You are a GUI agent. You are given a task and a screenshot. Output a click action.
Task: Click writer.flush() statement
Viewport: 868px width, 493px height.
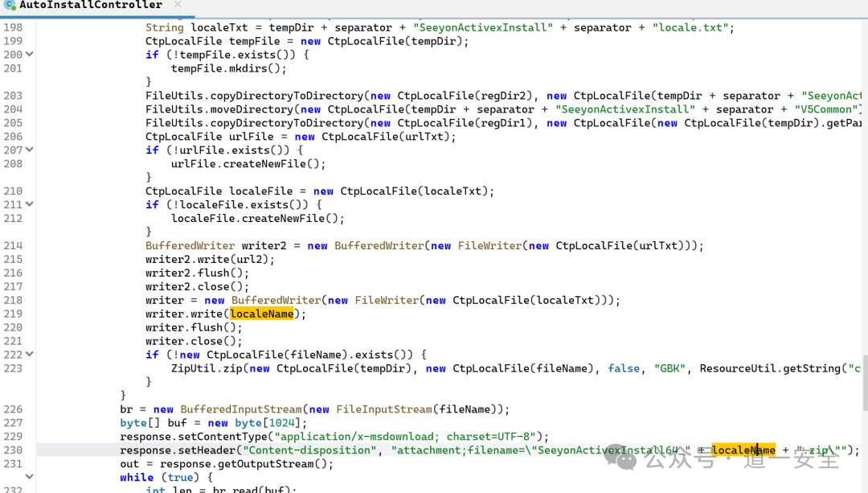(194, 327)
